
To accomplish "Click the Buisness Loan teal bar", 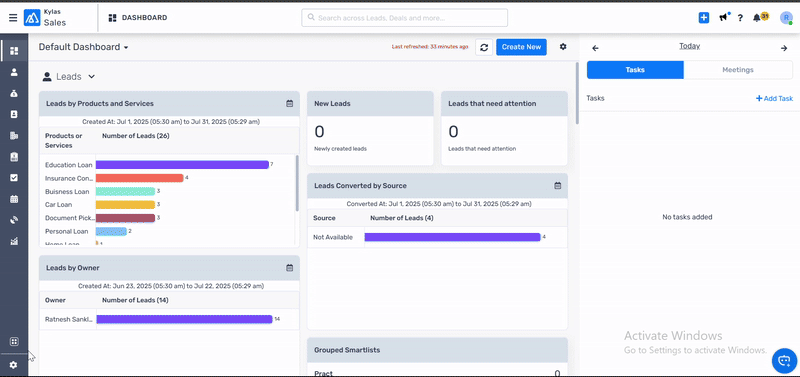I will [125, 191].
